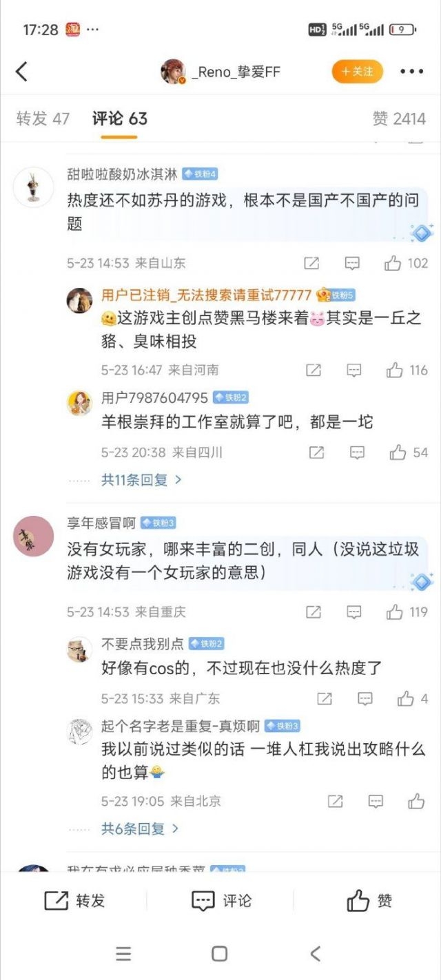
Task: Open _Reno_挚爱FF profile avatar
Action: click(x=173, y=72)
